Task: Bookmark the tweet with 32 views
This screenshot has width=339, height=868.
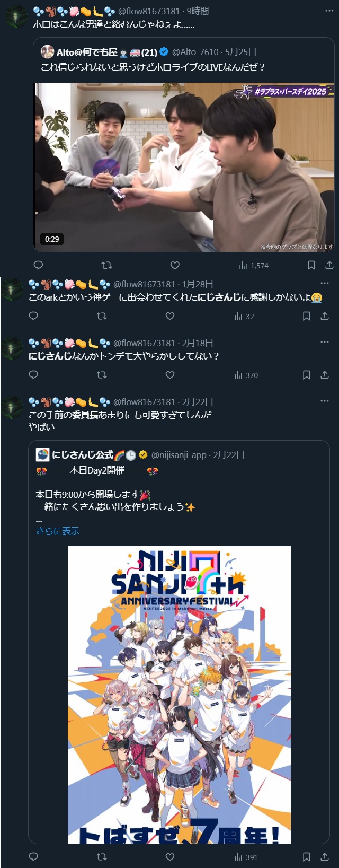Action: coord(307,316)
